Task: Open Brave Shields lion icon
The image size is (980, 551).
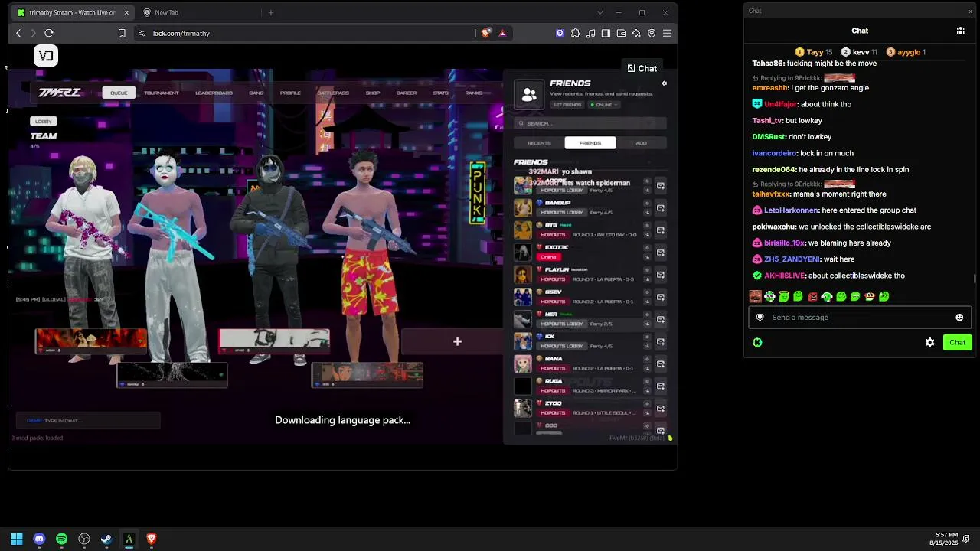Action: point(485,33)
